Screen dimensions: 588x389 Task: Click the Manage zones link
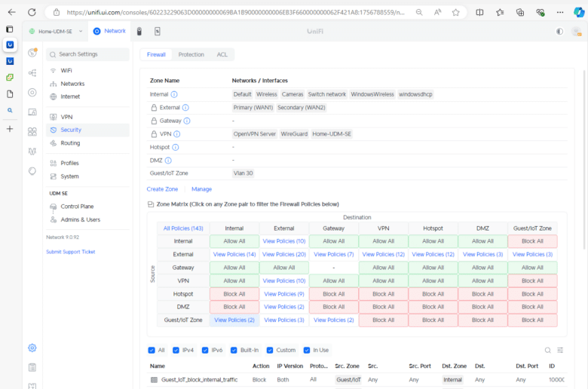click(x=202, y=189)
